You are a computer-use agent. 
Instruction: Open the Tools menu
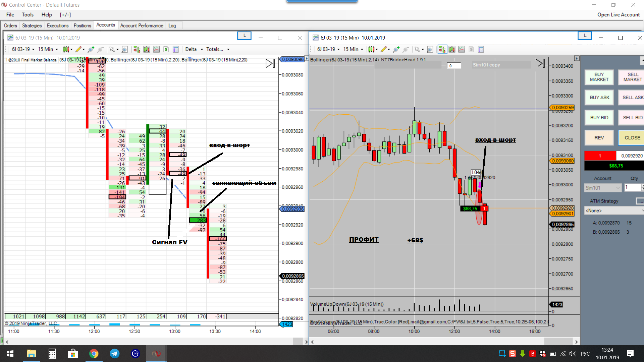(28, 15)
